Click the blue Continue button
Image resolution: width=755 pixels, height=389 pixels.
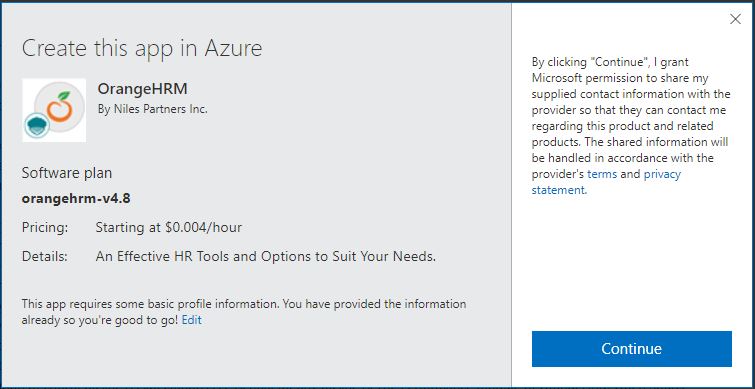(x=632, y=349)
